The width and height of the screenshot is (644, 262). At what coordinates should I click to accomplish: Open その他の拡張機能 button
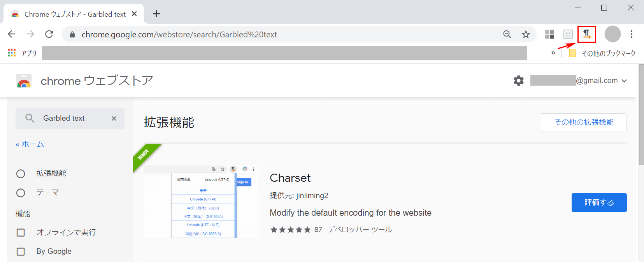pyautogui.click(x=584, y=123)
